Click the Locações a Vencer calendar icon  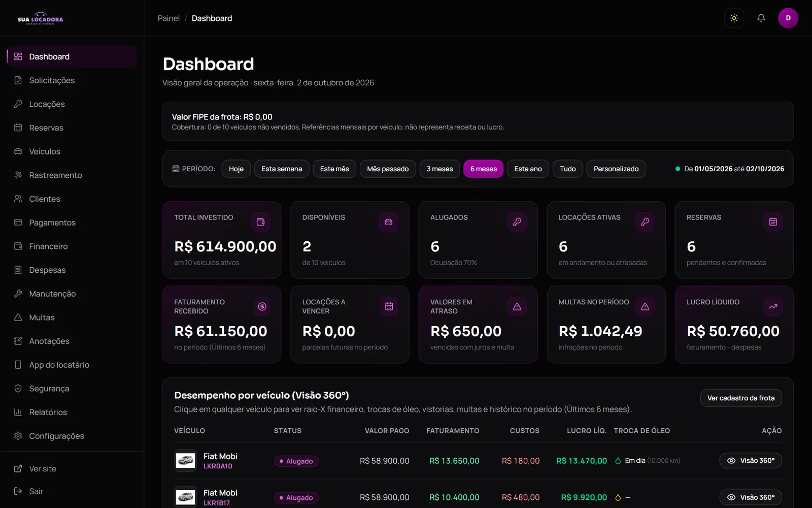click(x=389, y=306)
